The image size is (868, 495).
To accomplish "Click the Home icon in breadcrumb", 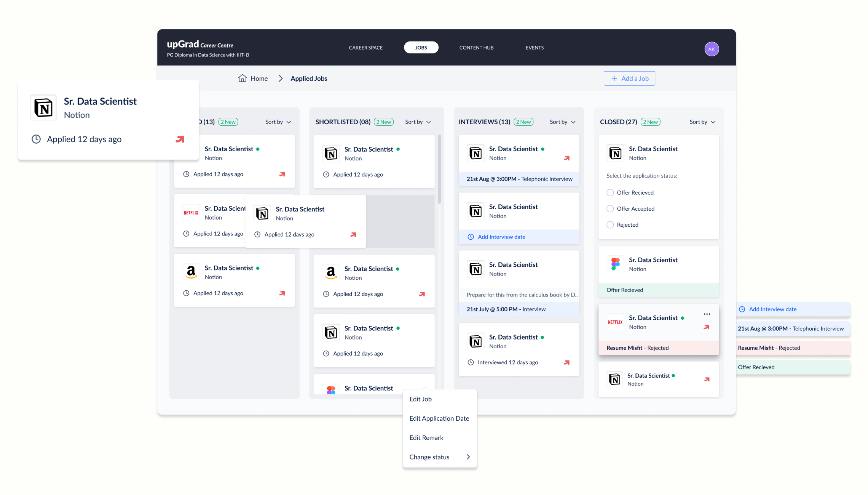I will 242,78.
